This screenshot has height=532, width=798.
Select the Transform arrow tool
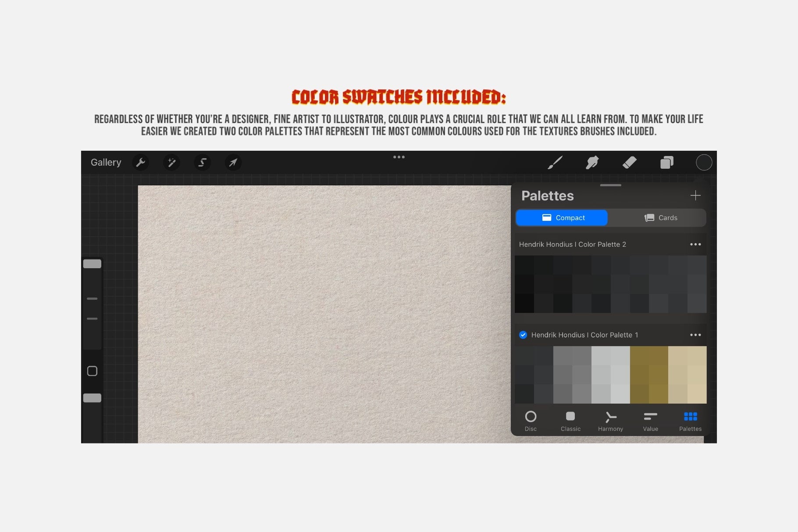233,163
